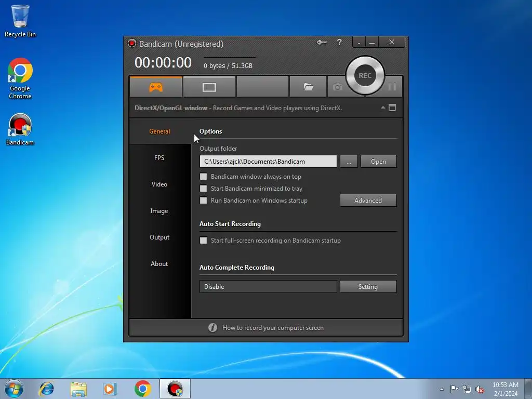Click the 0 bytes / 51.3GB storage text
This screenshot has height=399, width=532.
tap(228, 66)
